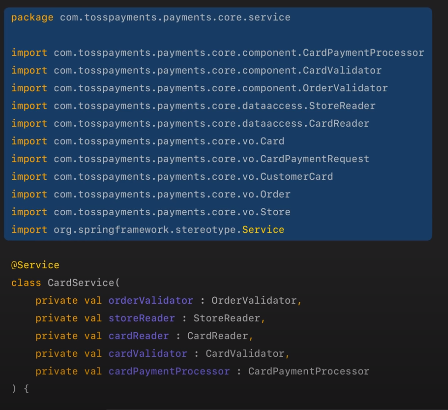
Task: Click the CardPaymentProcessor type in constructor
Action: (309, 371)
